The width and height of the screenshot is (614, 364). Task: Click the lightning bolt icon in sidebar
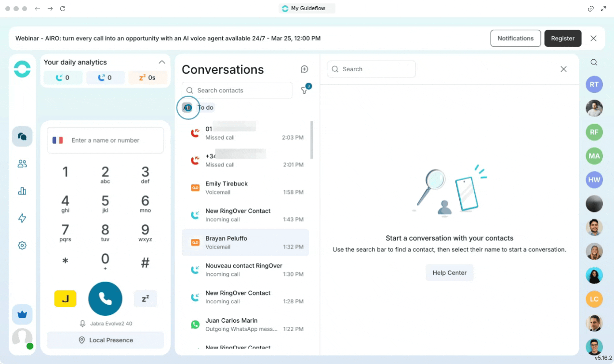click(22, 218)
